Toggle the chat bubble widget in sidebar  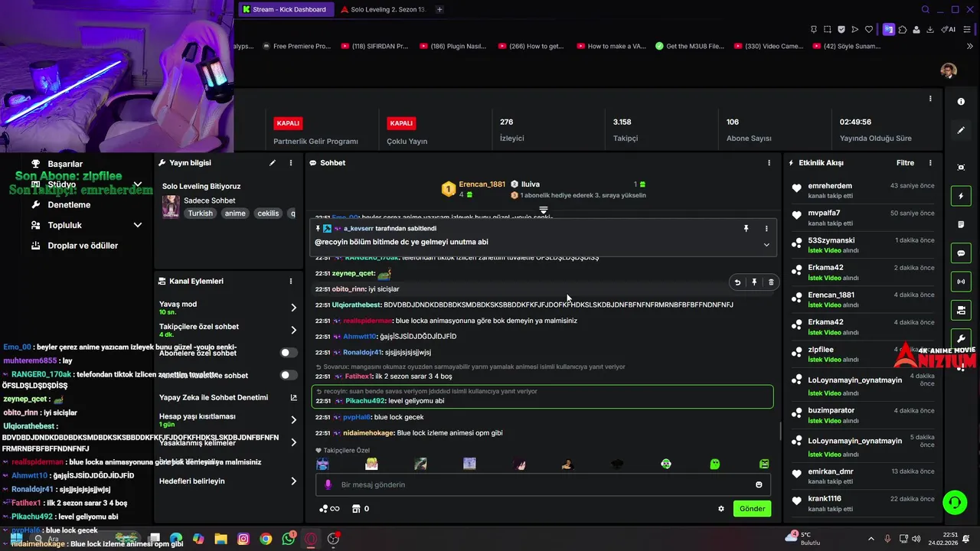(x=961, y=253)
